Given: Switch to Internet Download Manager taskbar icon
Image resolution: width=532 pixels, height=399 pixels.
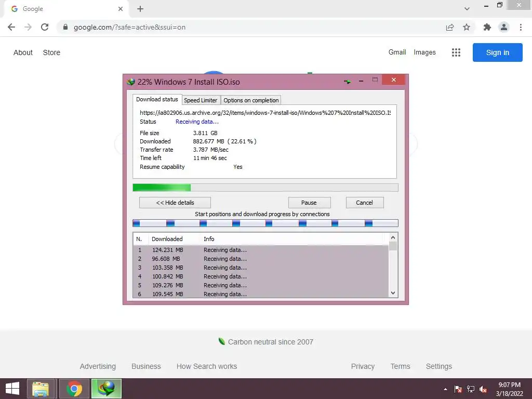Looking at the screenshot, I should tap(106, 389).
